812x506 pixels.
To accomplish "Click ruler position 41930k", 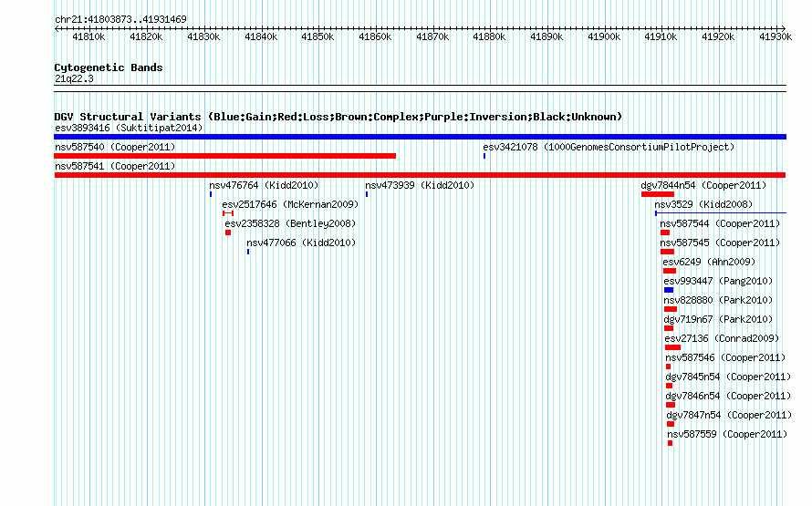I will tap(776, 36).
